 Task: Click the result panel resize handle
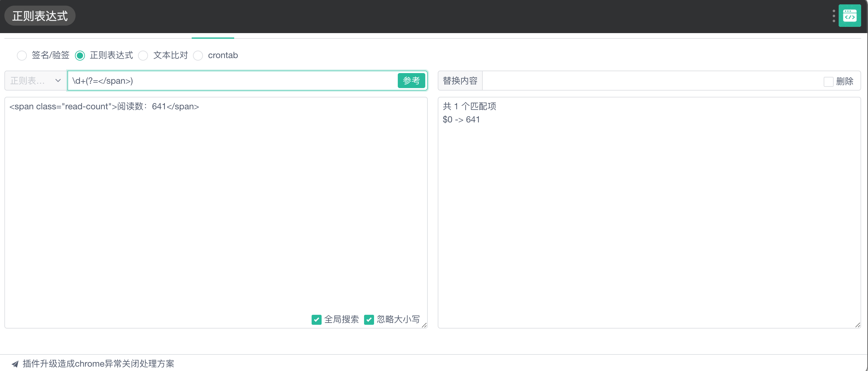(x=858, y=325)
